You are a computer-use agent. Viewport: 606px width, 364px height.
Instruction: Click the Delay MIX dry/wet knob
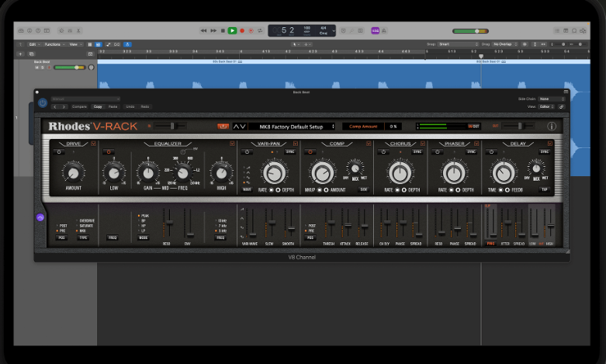tap(536, 168)
